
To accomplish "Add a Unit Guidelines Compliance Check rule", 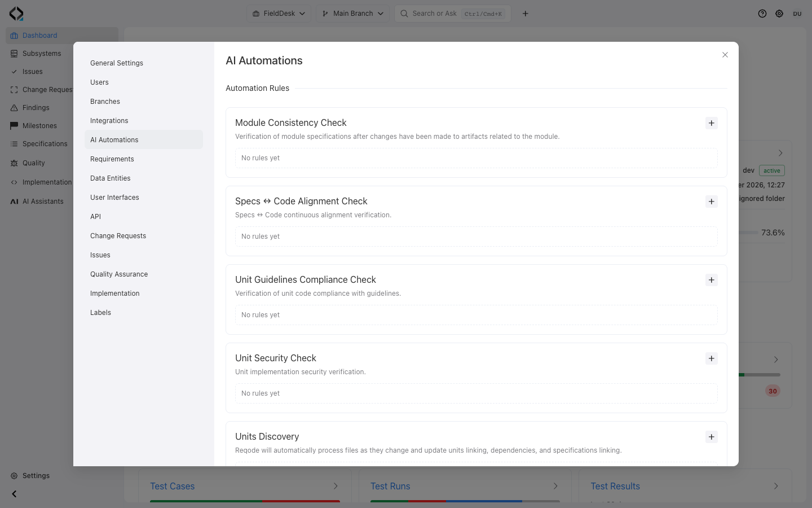I will coord(712,280).
